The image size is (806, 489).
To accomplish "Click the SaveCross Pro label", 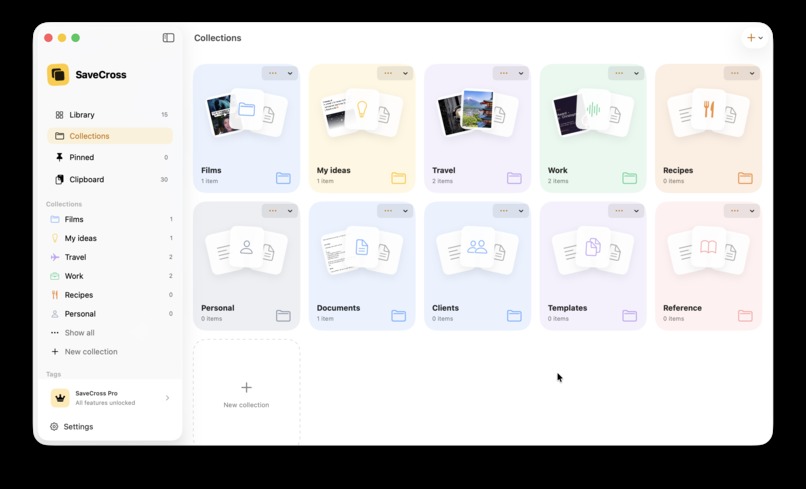I will [97, 393].
